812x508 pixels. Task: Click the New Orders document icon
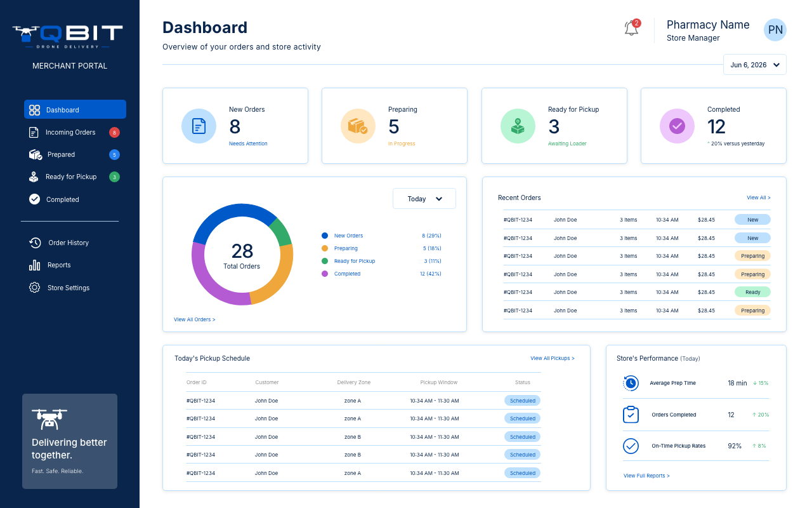pyautogui.click(x=199, y=126)
